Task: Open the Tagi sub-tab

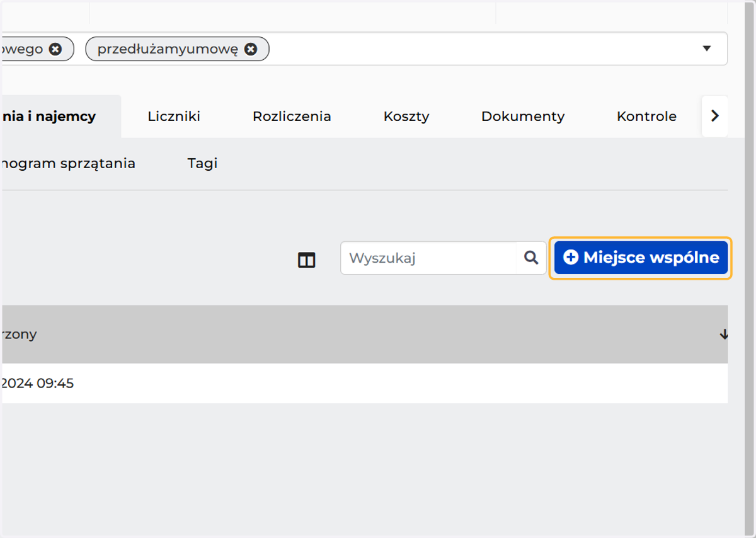Action: [202, 164]
